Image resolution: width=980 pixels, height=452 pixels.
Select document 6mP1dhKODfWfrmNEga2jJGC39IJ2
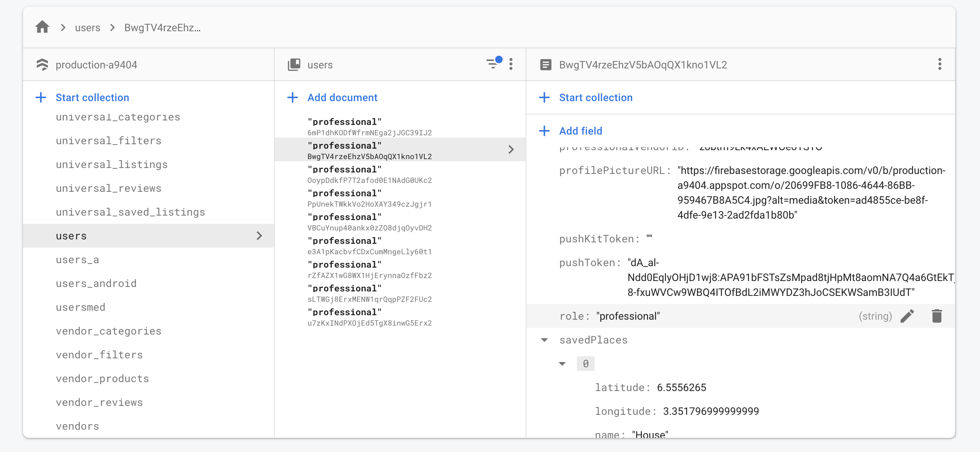[369, 126]
